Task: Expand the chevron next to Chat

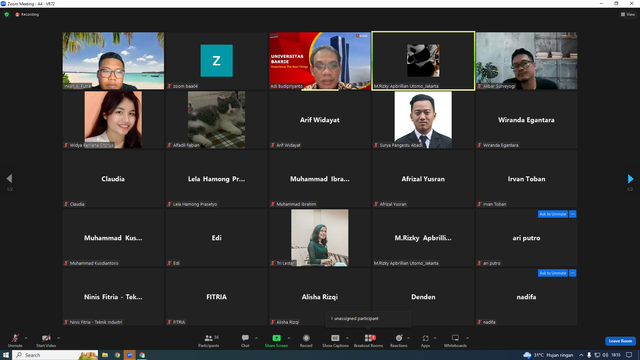Action: [x=256, y=338]
